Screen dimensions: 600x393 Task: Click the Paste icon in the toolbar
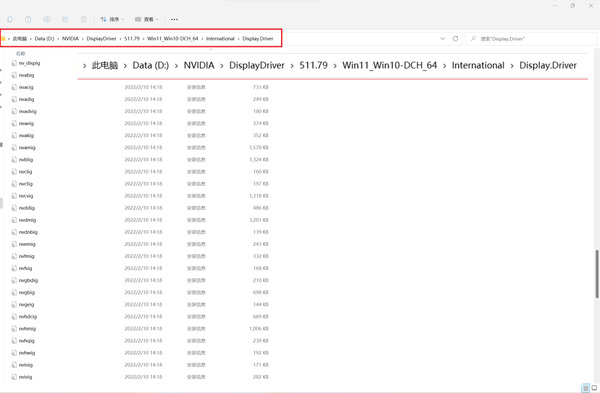[28, 19]
